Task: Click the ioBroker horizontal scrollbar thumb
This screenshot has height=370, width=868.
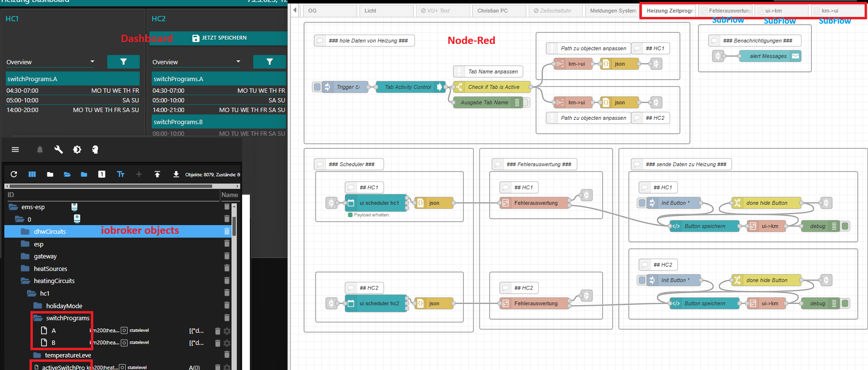Action: point(111,186)
